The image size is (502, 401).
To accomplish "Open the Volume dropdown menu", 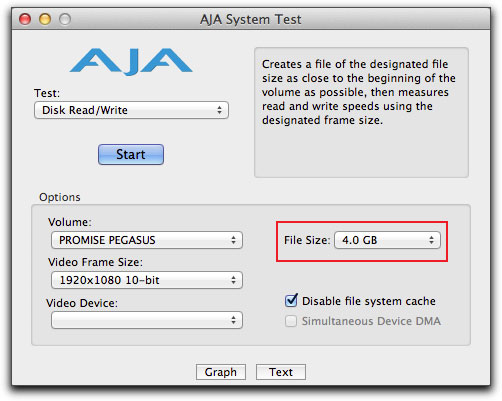I will pyautogui.click(x=147, y=240).
